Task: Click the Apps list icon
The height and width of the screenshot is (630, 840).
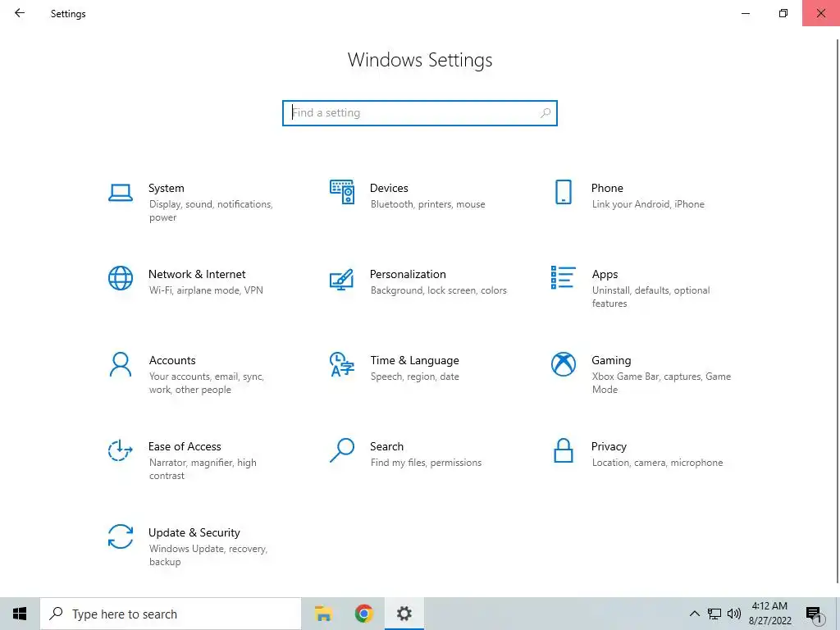Action: pyautogui.click(x=563, y=277)
